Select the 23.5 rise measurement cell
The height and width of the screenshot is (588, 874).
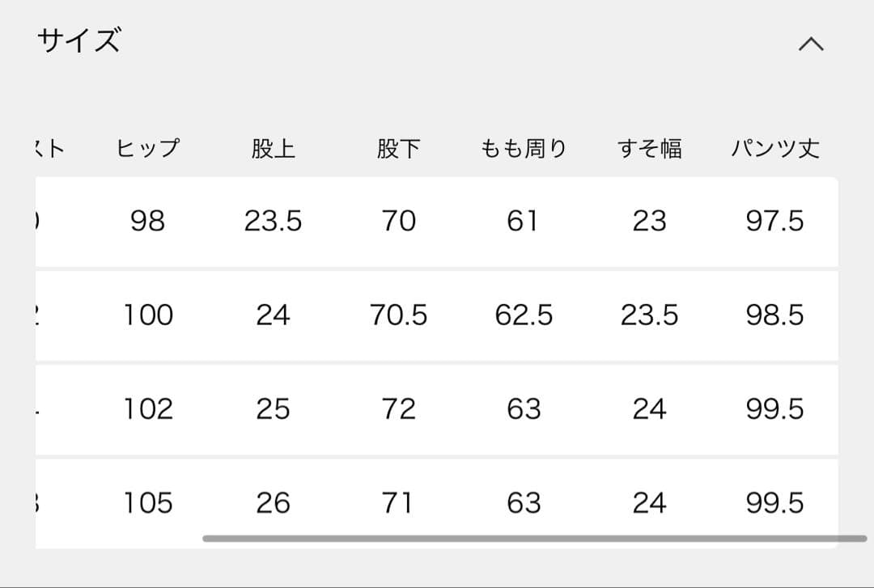tap(274, 221)
